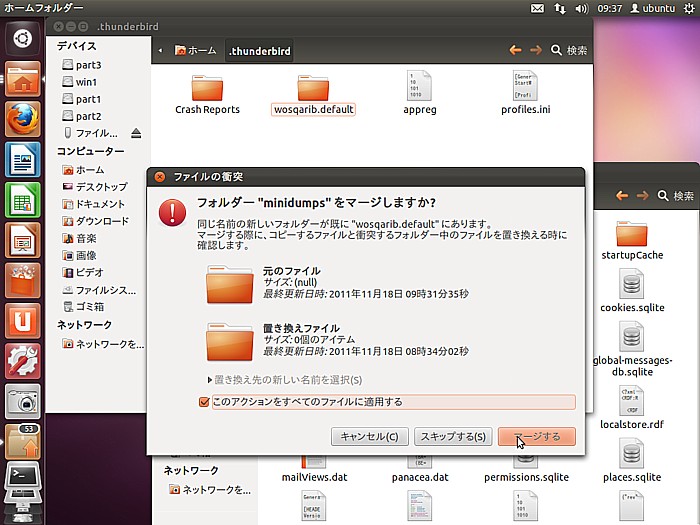The width and height of the screenshot is (700, 525).
Task: Click the path bar left scroll arrow
Action: coord(160,51)
